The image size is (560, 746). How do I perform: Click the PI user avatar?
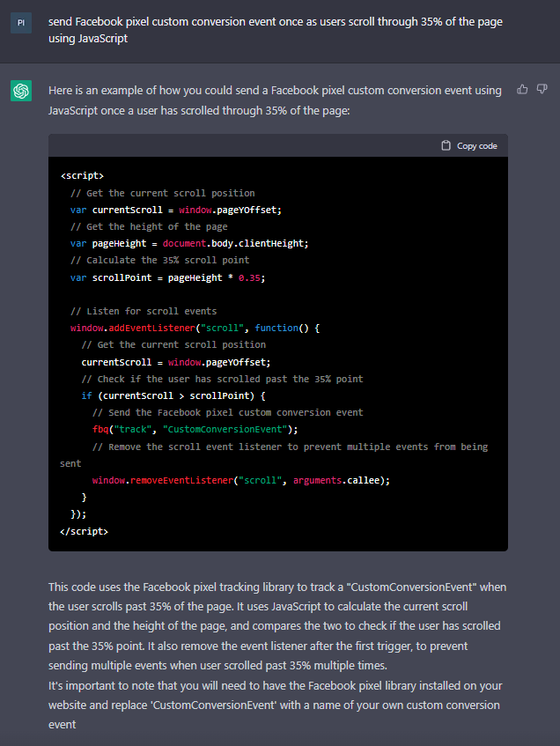[x=21, y=23]
